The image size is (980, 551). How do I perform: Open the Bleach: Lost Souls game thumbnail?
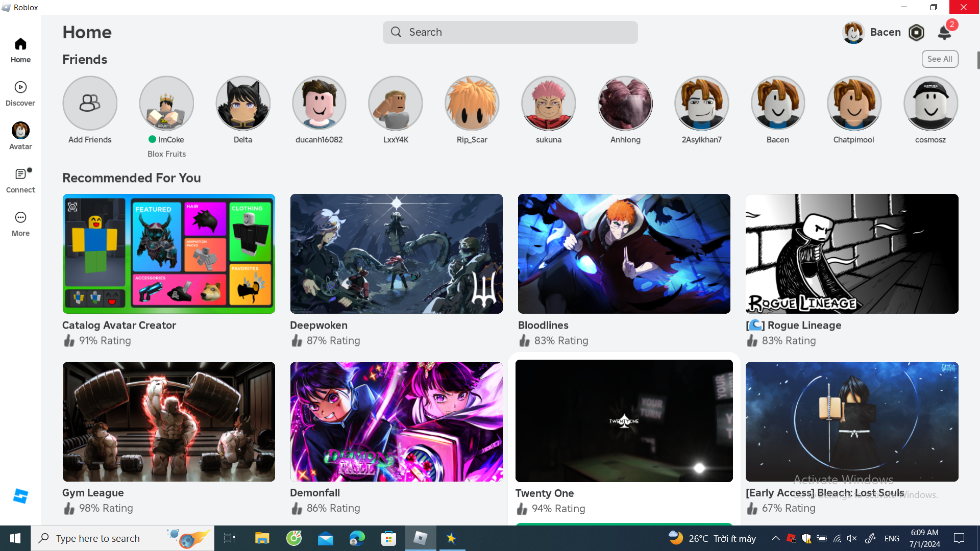pyautogui.click(x=852, y=422)
